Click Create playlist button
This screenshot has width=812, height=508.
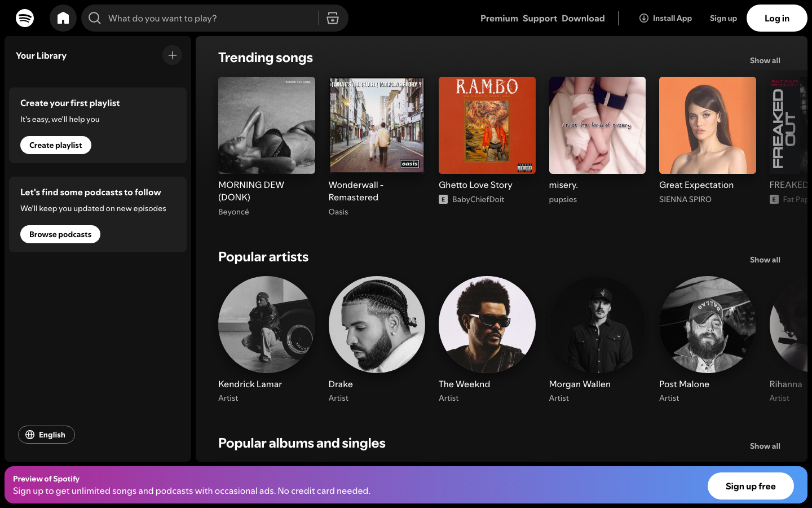click(56, 145)
